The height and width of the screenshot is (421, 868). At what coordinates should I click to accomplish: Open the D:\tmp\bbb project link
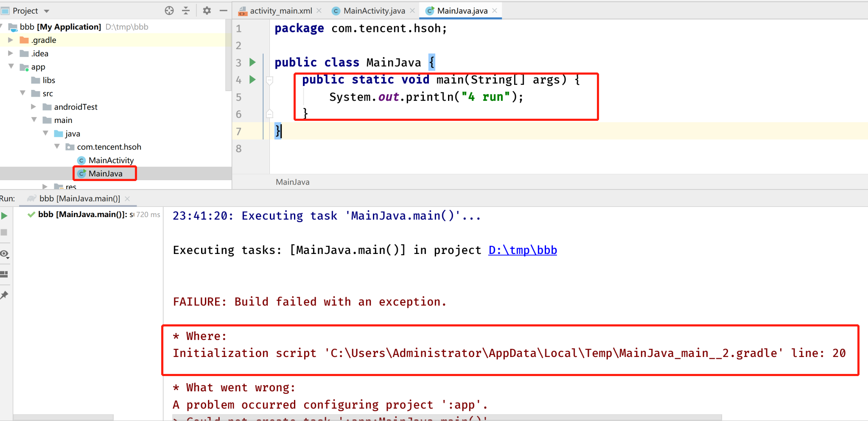[x=522, y=250]
